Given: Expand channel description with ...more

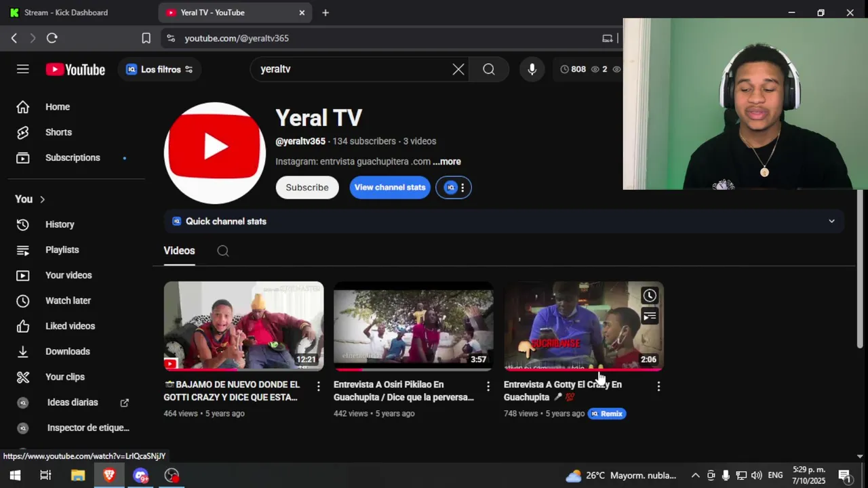Looking at the screenshot, I should point(447,162).
